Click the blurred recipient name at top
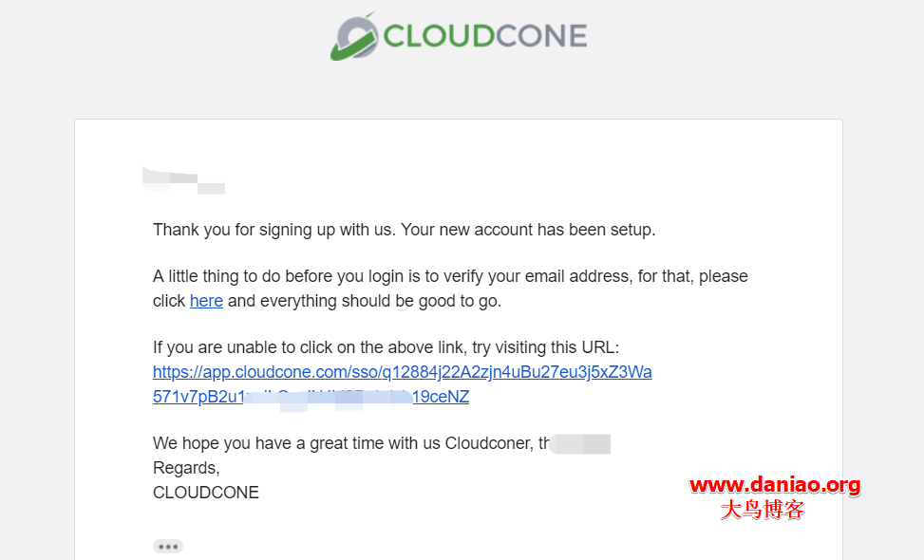 click(184, 179)
